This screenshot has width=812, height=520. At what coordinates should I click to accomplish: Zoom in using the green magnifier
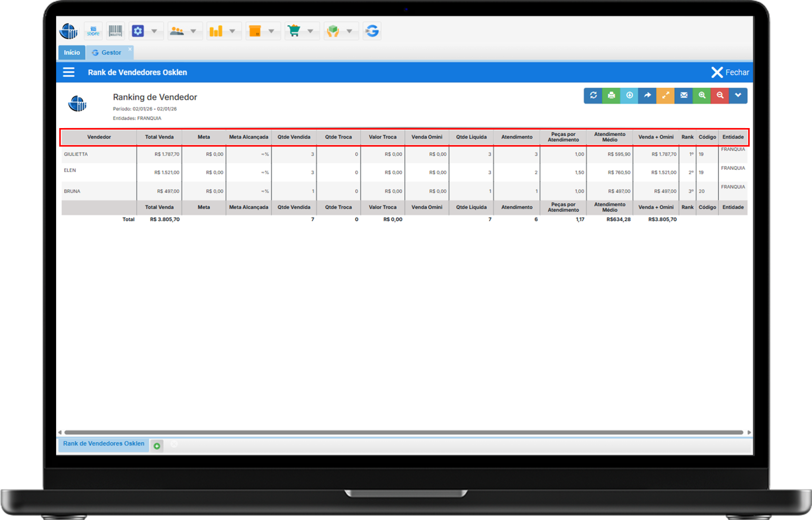702,96
